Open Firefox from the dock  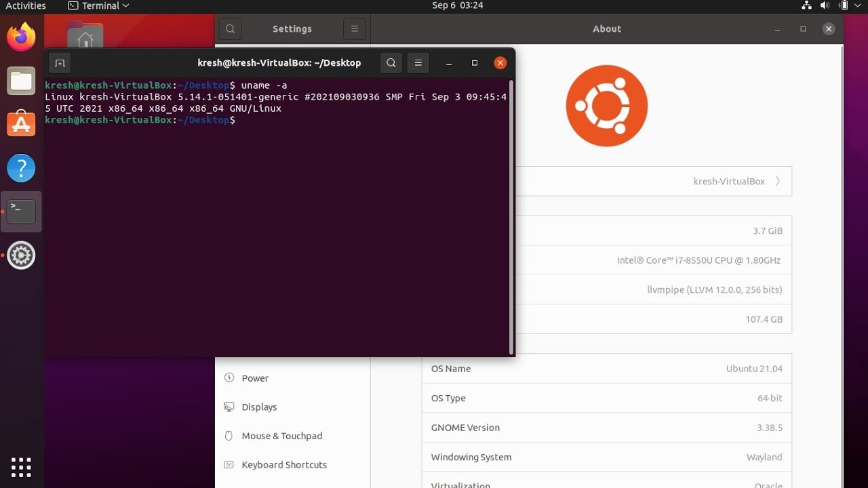click(x=21, y=37)
